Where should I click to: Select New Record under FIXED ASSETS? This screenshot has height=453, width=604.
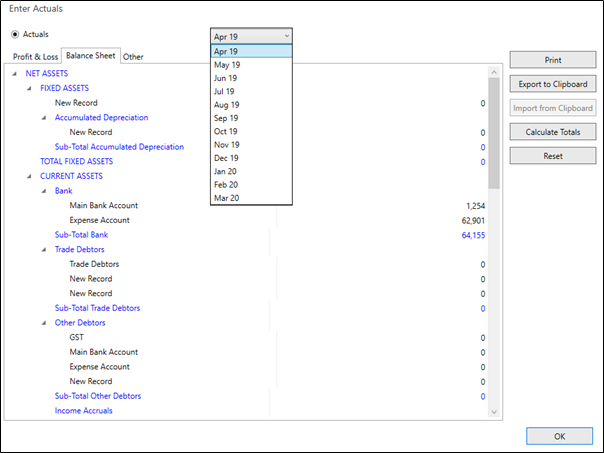(76, 103)
